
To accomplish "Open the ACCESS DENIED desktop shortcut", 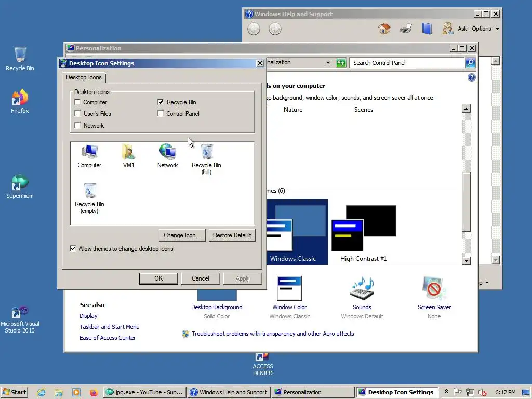I will click(x=262, y=364).
